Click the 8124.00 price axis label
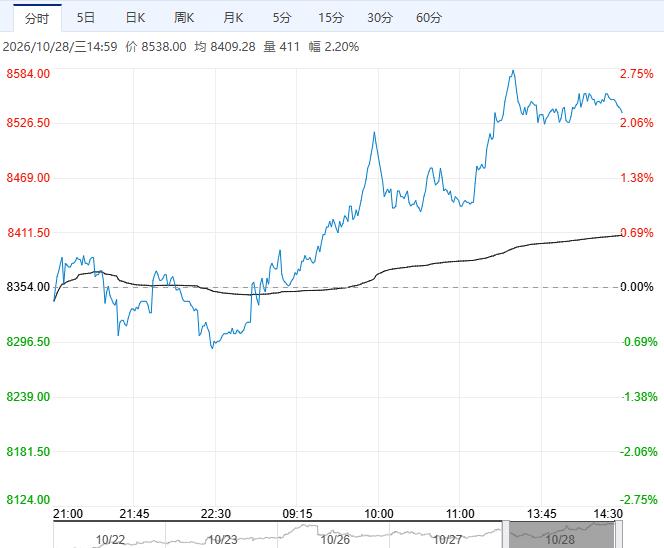This screenshot has width=664, height=548. 28,500
